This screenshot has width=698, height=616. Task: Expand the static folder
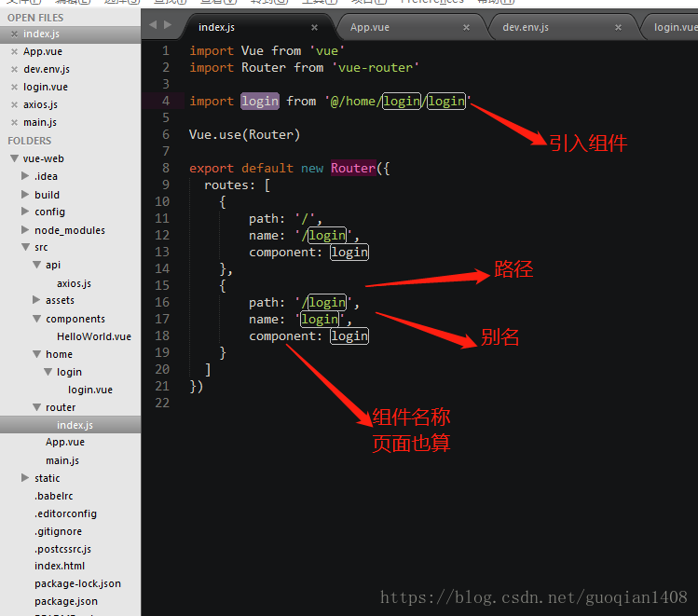point(25,477)
